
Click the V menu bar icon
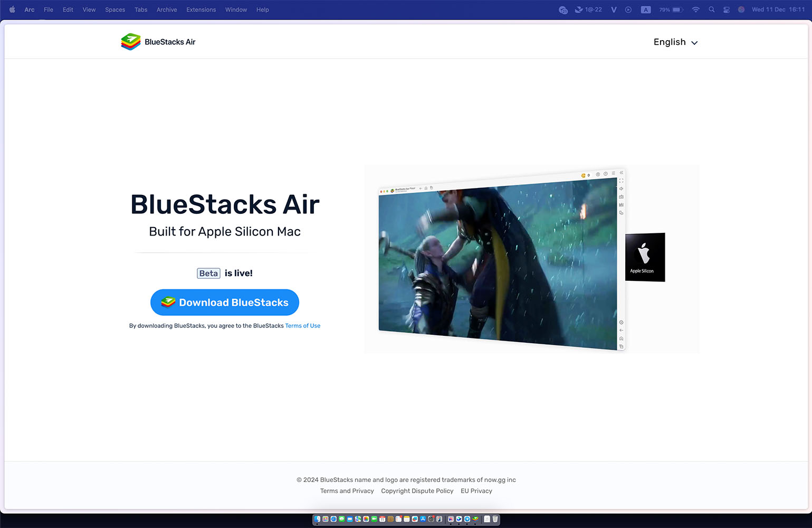click(x=614, y=10)
